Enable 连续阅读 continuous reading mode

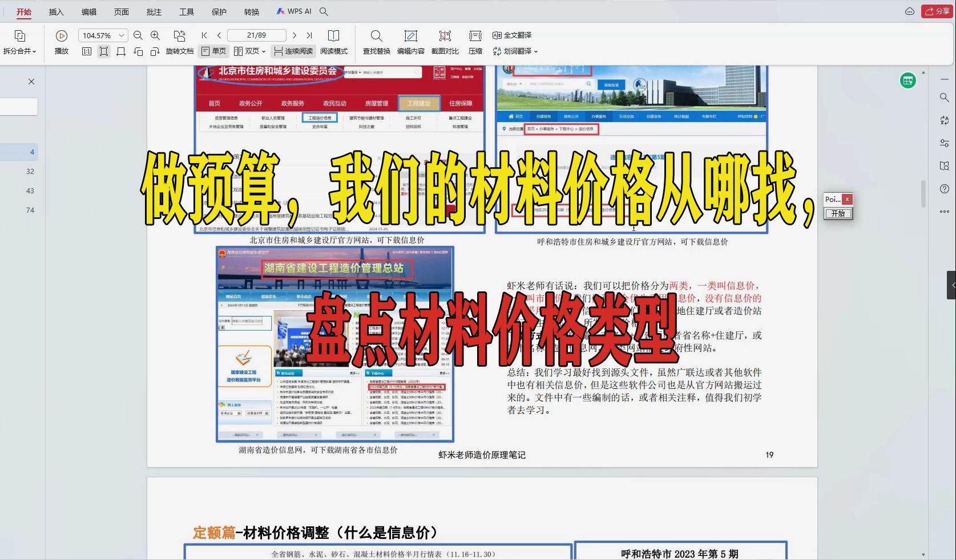(x=292, y=51)
